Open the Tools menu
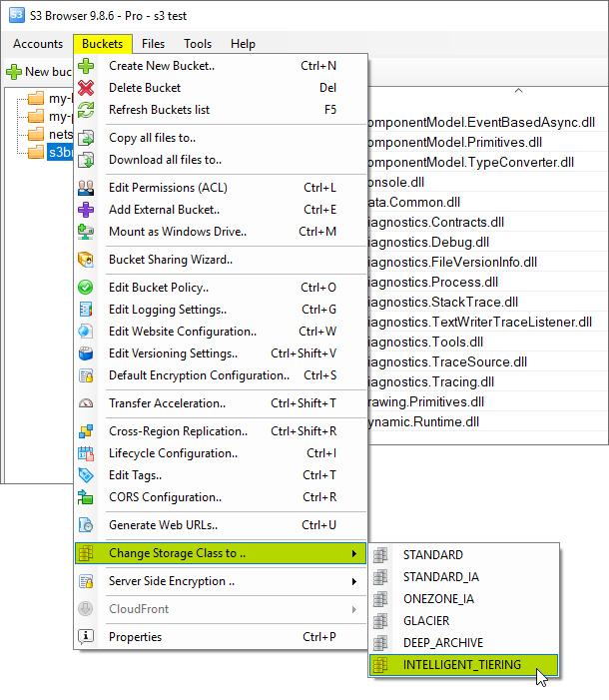 point(198,44)
